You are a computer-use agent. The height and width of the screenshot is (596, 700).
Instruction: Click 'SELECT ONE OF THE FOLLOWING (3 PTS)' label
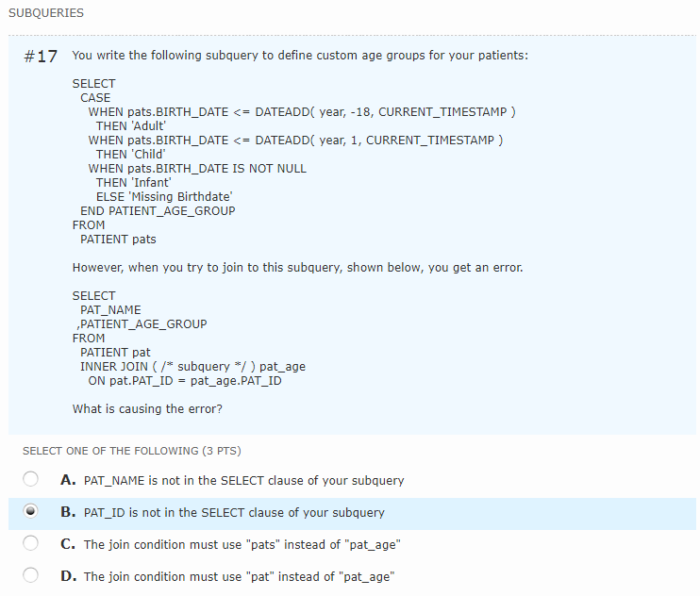tap(132, 451)
